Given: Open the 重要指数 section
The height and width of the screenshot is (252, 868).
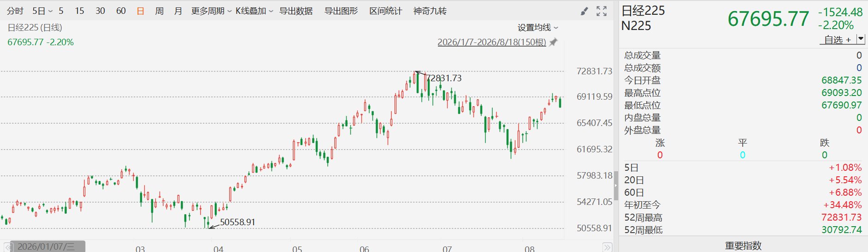Looking at the screenshot, I should (x=743, y=246).
